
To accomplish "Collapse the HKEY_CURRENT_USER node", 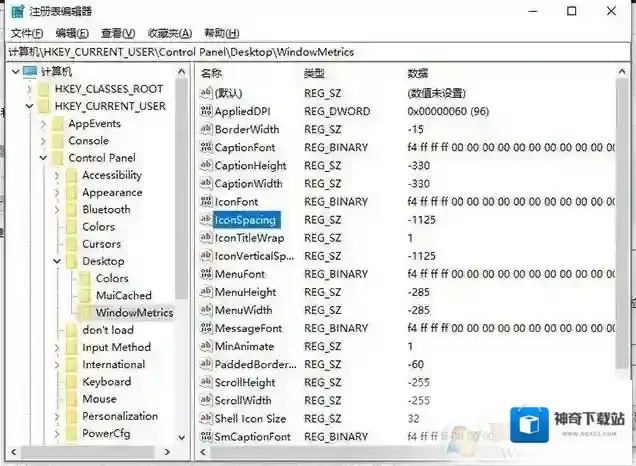I will click(x=29, y=106).
